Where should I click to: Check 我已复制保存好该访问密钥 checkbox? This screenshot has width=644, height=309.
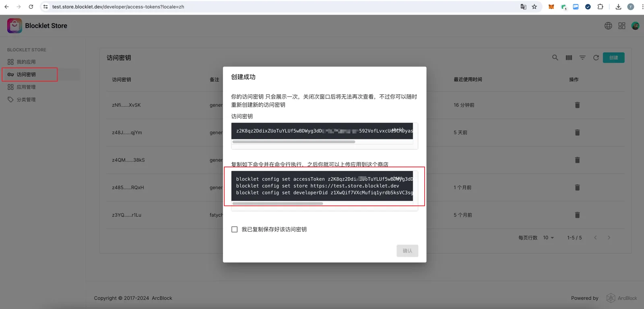234,229
